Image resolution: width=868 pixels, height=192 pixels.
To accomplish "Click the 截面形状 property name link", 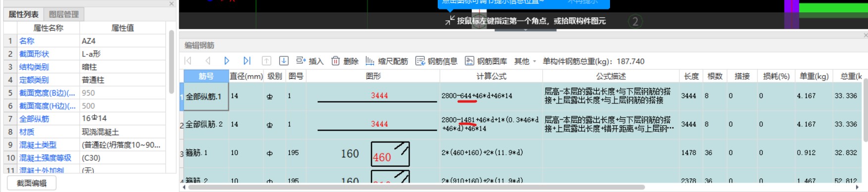I will 34,53.
